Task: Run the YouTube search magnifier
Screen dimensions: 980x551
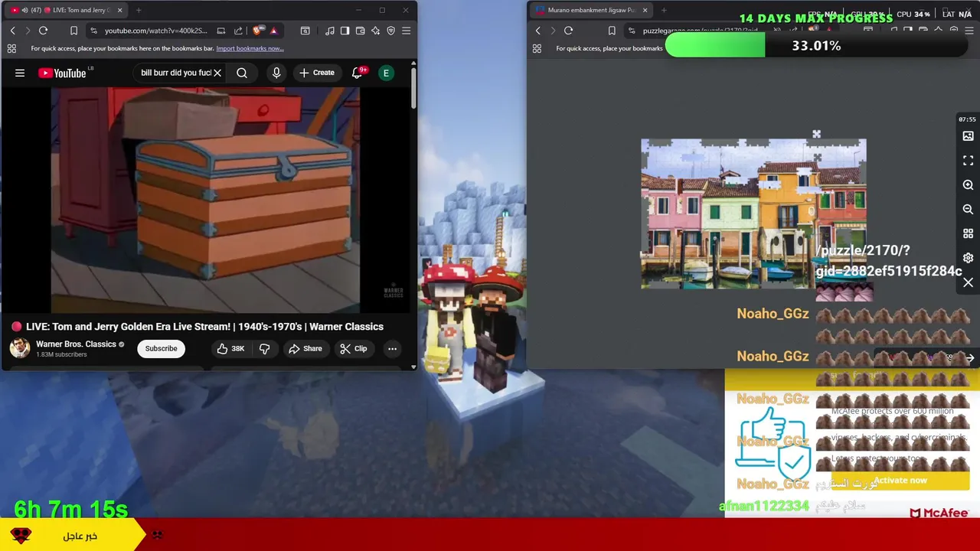Action: (242, 73)
